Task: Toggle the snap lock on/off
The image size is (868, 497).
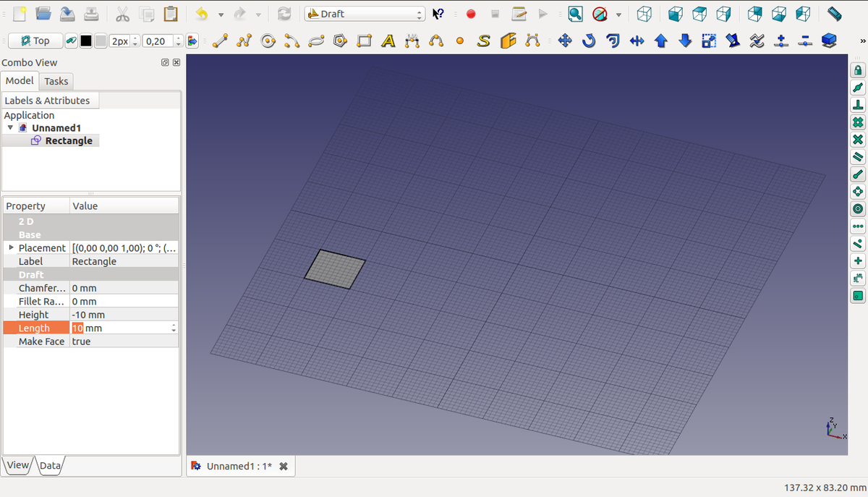Action: pyautogui.click(x=858, y=70)
